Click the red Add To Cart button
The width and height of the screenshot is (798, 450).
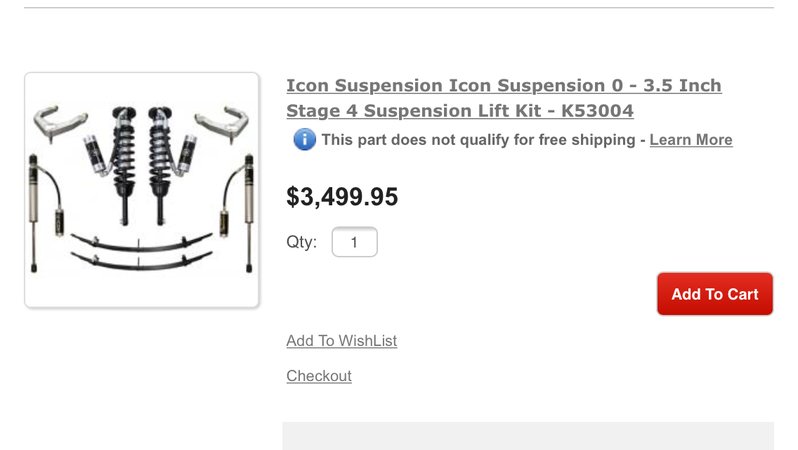tap(715, 294)
